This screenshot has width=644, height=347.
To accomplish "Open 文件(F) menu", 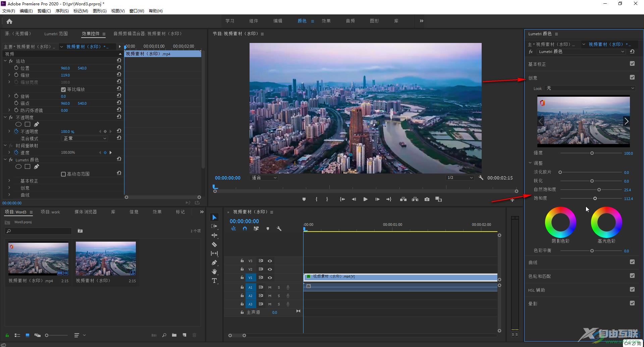I will (x=9, y=11).
